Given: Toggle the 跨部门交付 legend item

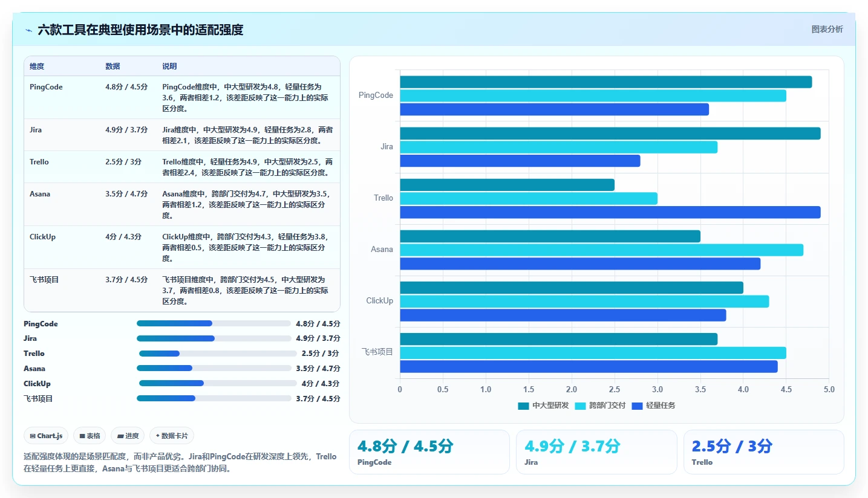Looking at the screenshot, I should tap(600, 406).
